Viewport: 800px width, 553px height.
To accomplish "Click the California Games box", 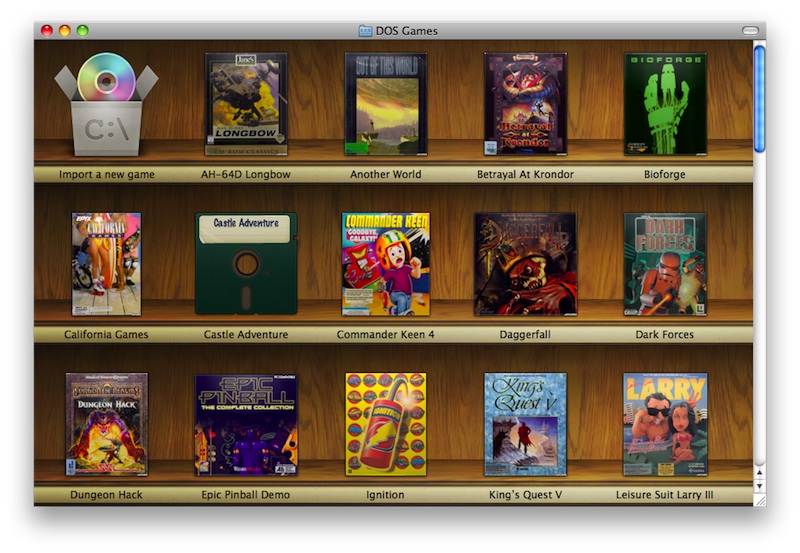I will 106,264.
